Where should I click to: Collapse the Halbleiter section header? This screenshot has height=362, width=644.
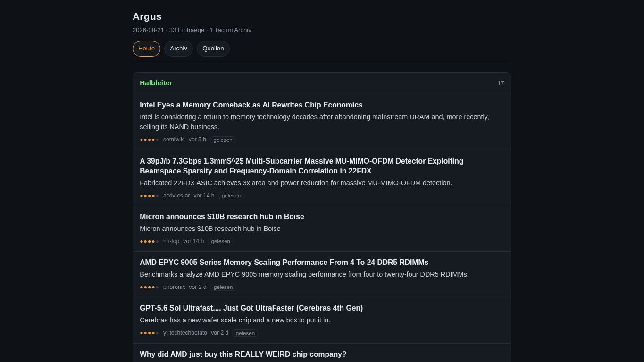(x=322, y=83)
